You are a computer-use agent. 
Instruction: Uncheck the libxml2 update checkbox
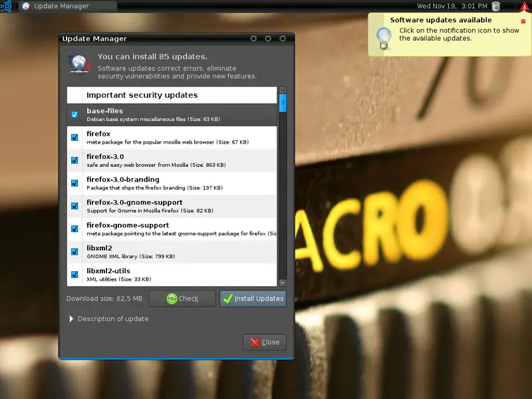74,252
